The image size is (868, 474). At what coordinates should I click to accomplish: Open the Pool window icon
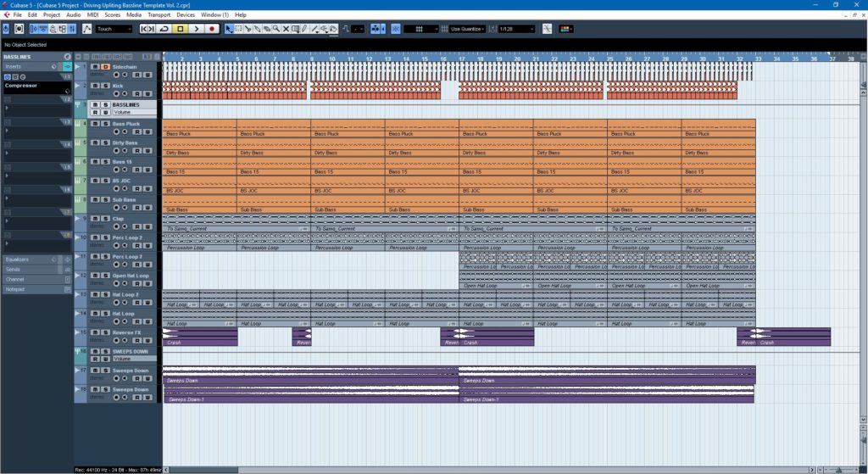click(x=62, y=29)
